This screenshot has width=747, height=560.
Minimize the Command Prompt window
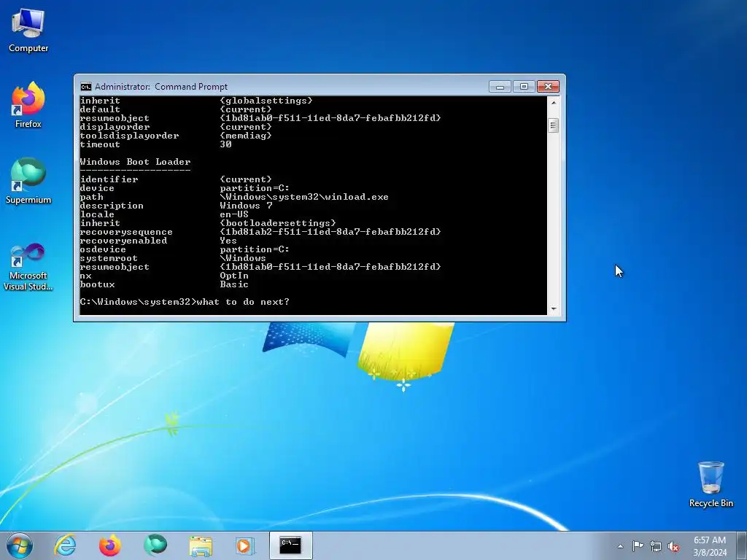coord(500,87)
